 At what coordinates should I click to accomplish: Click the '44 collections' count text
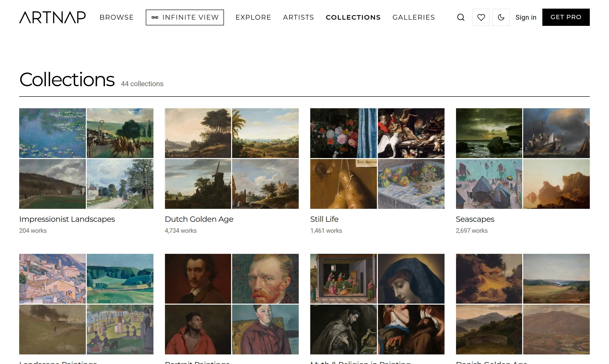(x=142, y=84)
